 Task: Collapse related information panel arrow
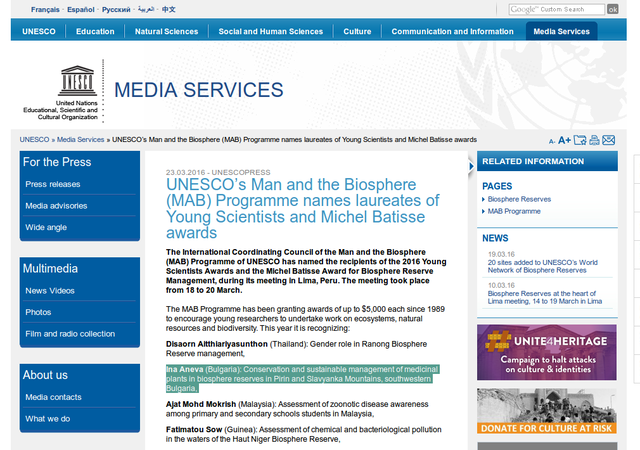471,166
